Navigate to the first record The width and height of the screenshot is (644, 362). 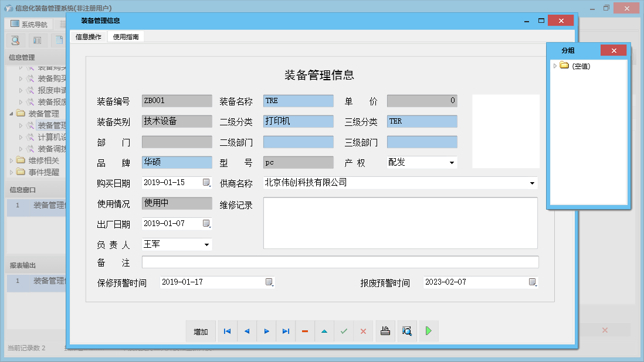point(227,331)
